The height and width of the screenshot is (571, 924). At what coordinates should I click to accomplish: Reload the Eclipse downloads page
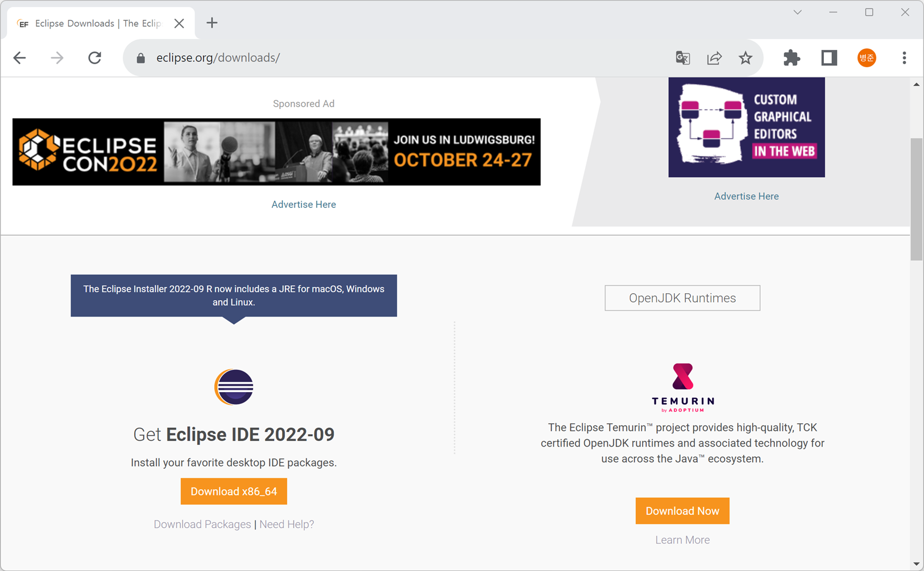(x=94, y=57)
